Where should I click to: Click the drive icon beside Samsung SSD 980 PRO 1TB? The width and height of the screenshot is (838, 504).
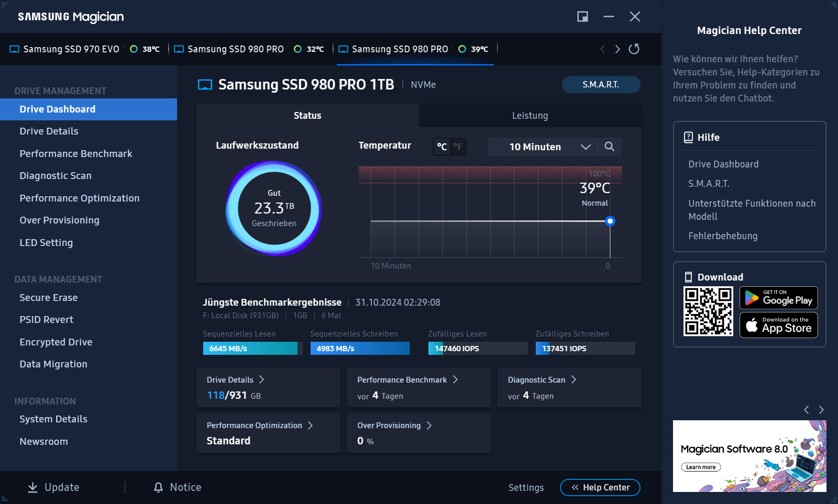click(x=205, y=85)
